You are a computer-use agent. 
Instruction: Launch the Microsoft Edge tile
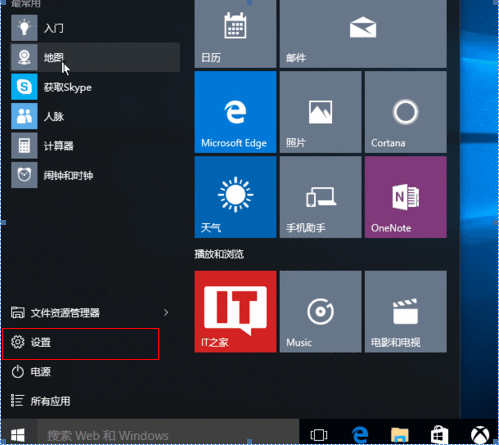coord(235,112)
